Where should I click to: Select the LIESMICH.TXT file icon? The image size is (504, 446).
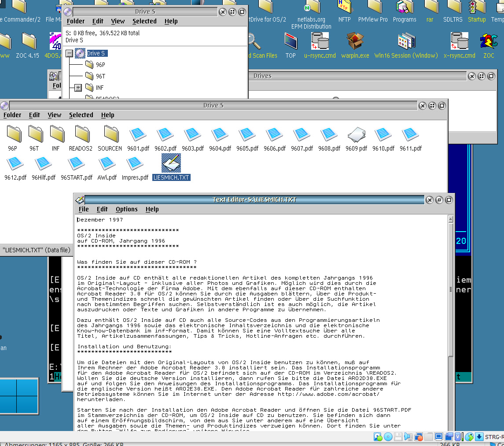pyautogui.click(x=171, y=163)
